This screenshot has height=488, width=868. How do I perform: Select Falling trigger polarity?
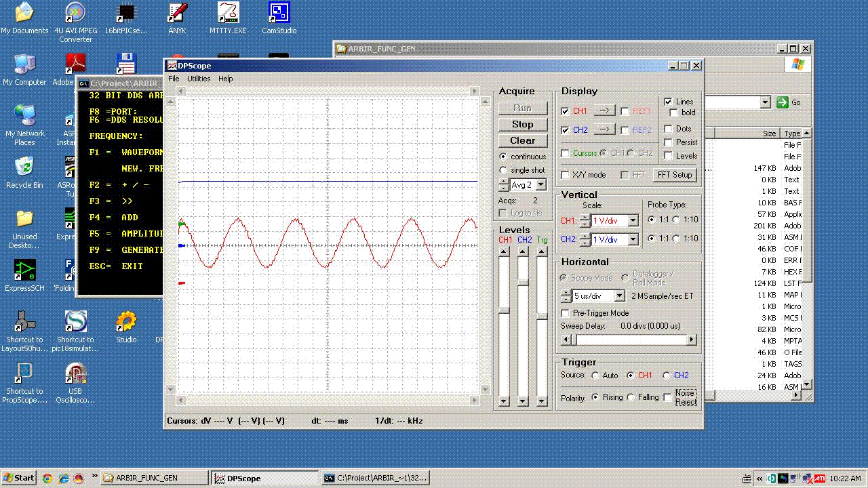point(631,397)
